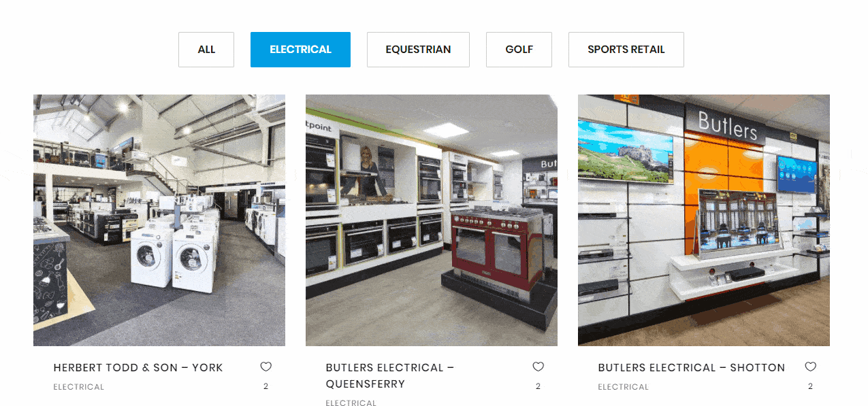Click Electrical category under Herbert Todd title

coord(79,387)
